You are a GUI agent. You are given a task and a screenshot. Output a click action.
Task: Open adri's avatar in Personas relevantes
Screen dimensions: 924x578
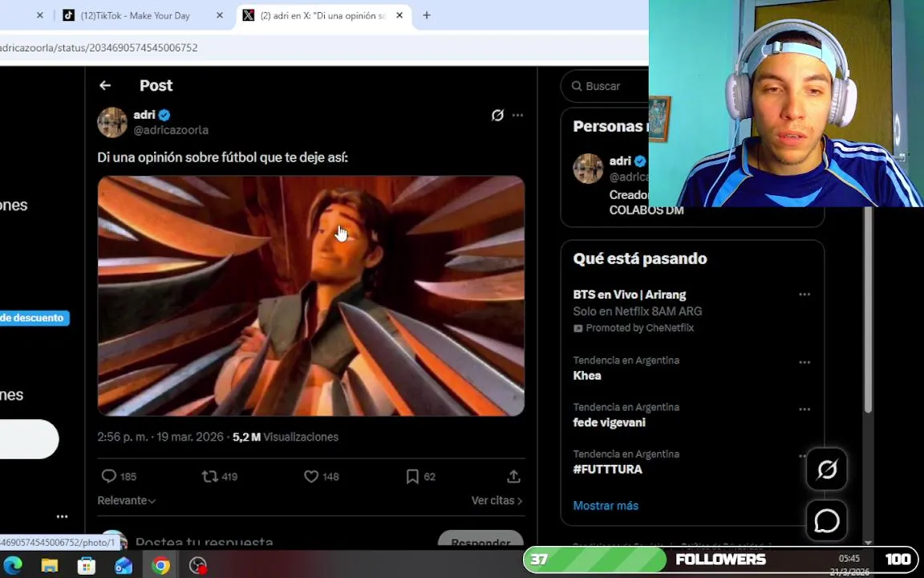(588, 168)
